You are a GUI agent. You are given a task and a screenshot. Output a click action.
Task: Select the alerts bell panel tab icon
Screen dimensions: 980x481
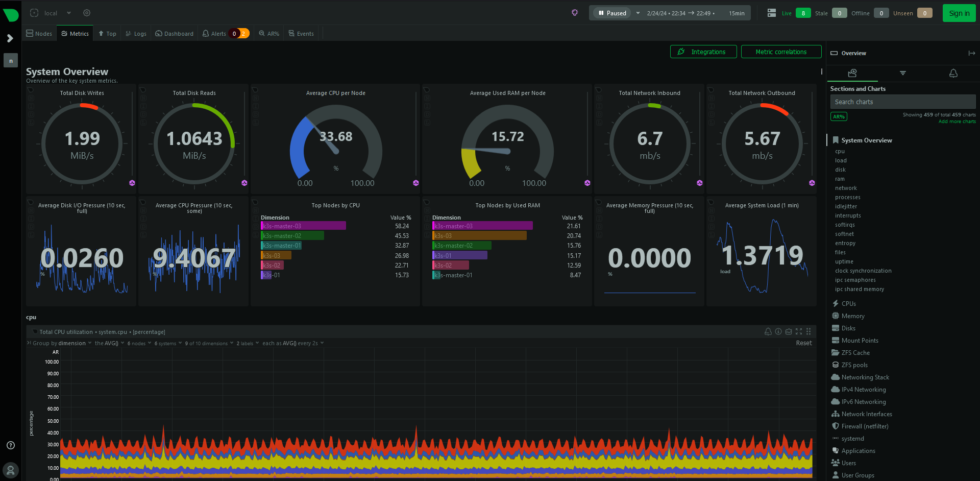coord(953,73)
